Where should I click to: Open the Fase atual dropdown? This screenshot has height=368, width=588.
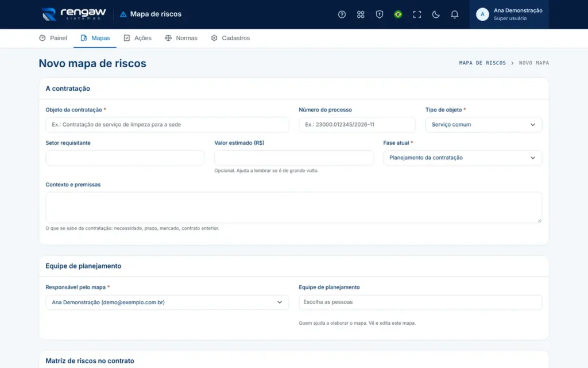pyautogui.click(x=462, y=158)
